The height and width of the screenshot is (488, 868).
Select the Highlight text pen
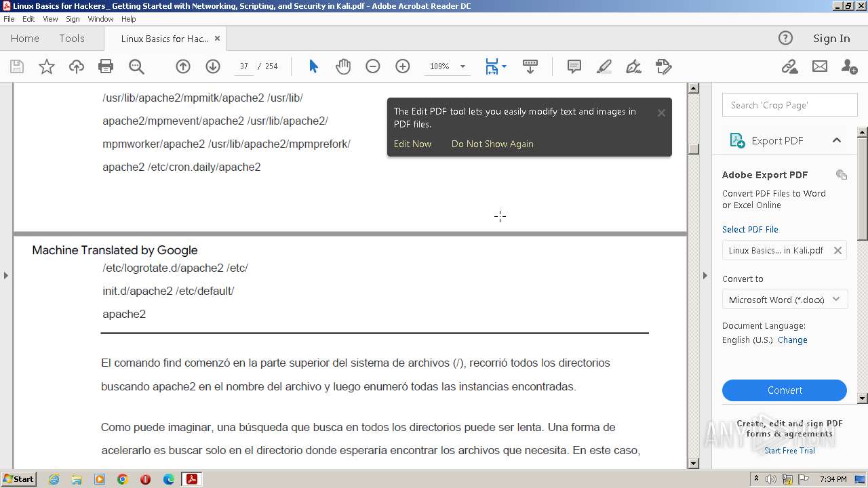pyautogui.click(x=604, y=66)
